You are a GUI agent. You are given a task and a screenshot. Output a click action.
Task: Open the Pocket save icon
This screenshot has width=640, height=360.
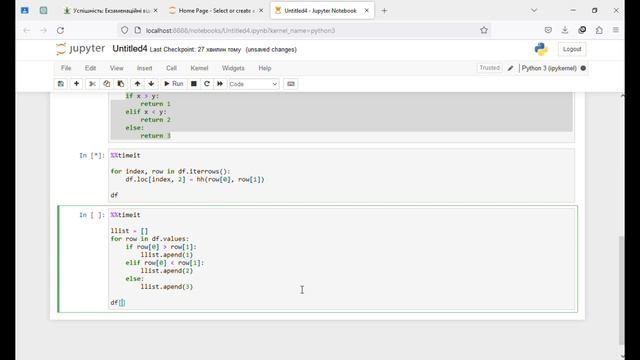coord(548,30)
